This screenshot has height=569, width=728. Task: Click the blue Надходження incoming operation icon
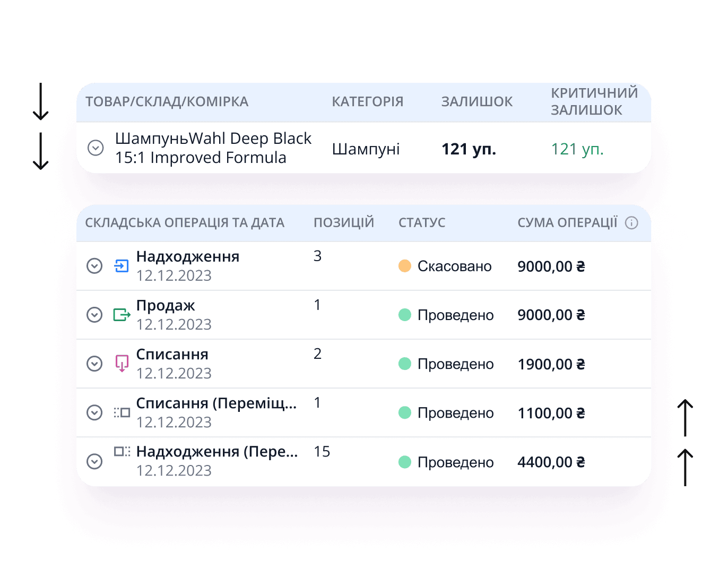pyautogui.click(x=122, y=265)
